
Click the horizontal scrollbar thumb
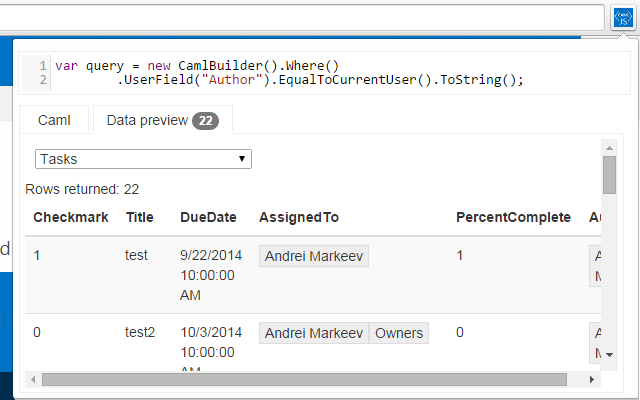304,380
